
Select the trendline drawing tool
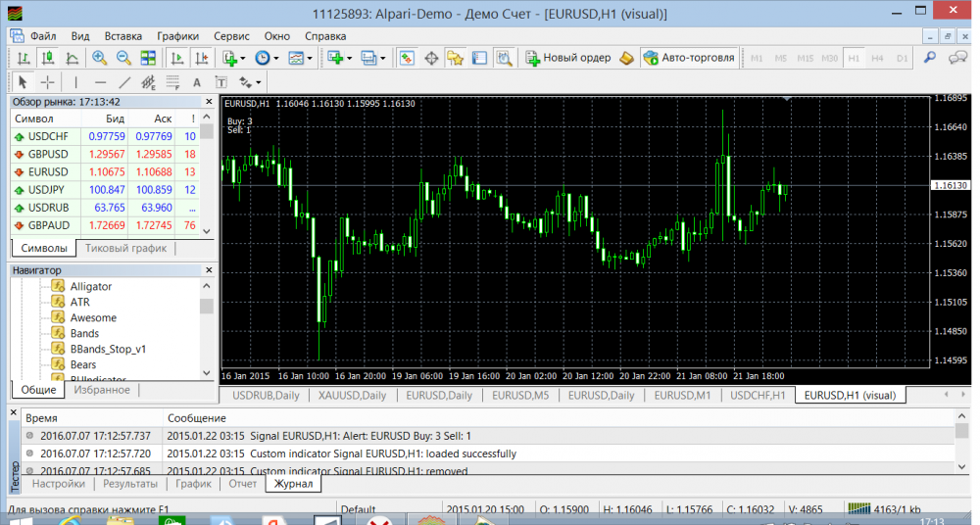click(124, 82)
